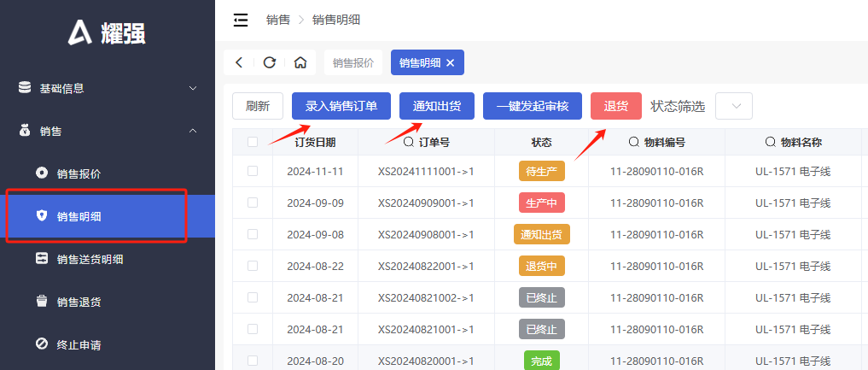This screenshot has width=868, height=370.
Task: Search by 物料名称 using its magnifier icon
Action: coord(770,143)
